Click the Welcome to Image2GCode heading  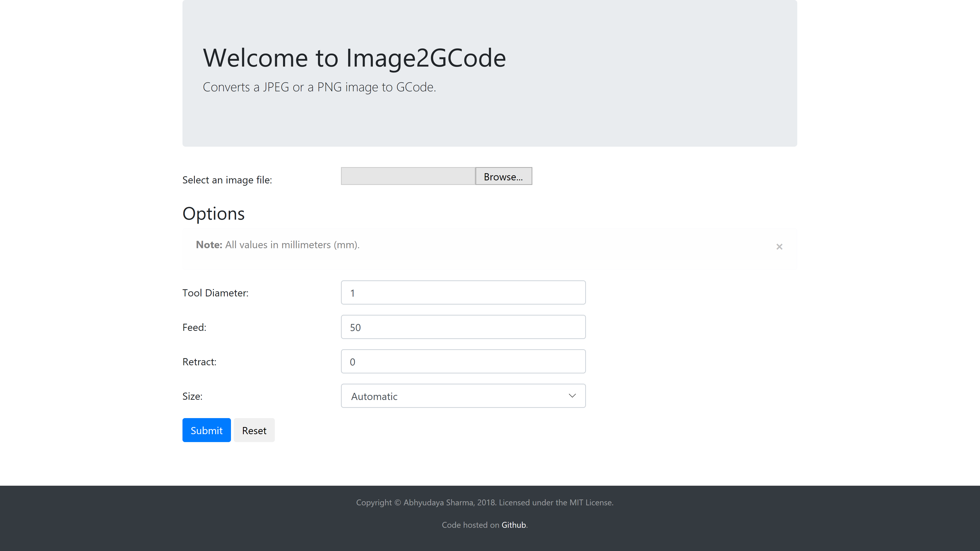coord(354,58)
